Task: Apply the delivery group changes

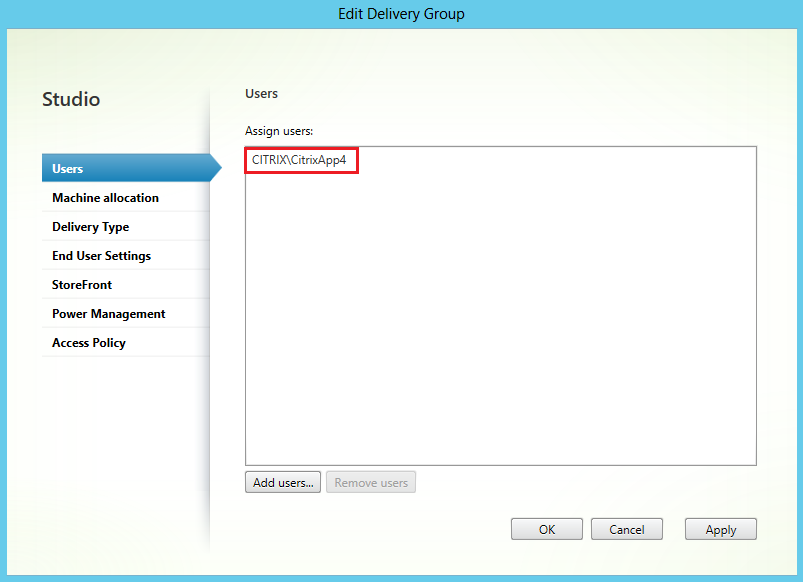Action: point(720,530)
